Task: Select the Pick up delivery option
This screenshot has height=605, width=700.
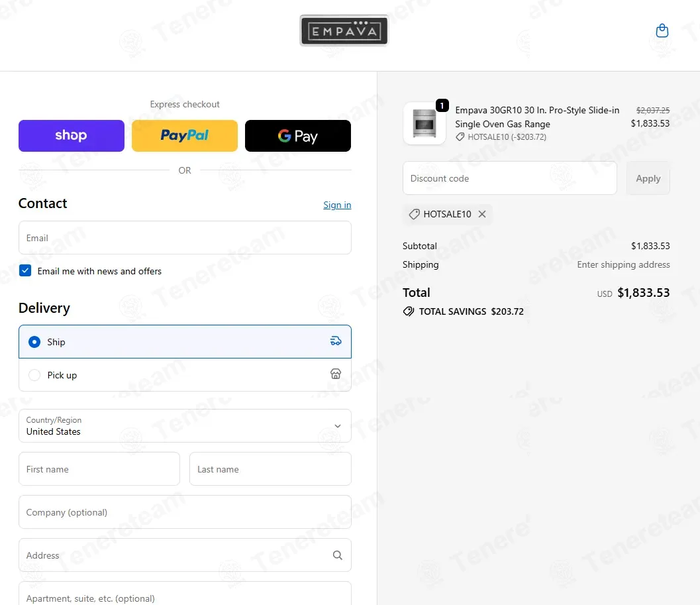Action: click(x=185, y=375)
